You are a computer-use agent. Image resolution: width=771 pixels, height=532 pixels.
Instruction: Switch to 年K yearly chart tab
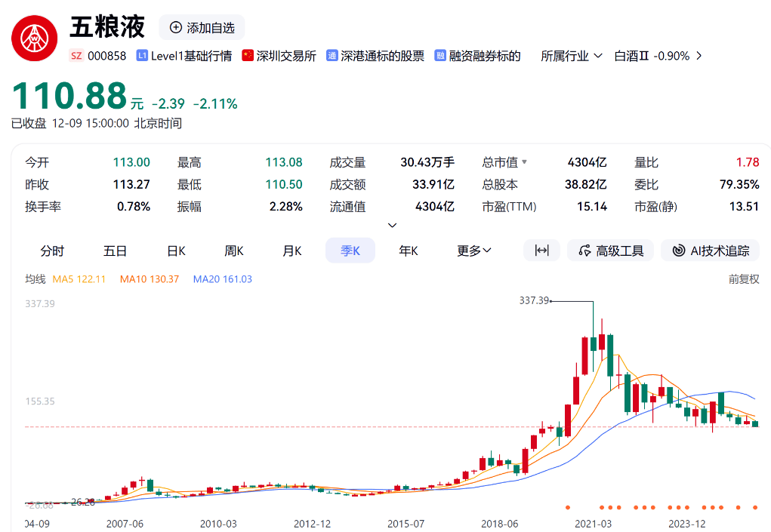tap(409, 251)
